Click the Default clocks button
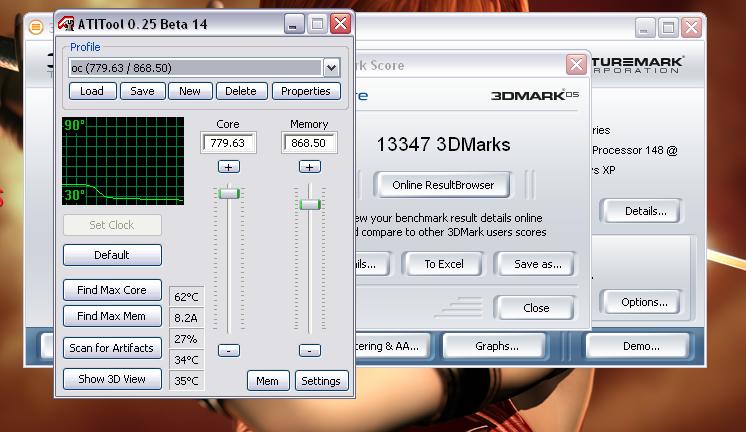Screen dimensions: 746x432 click(x=112, y=255)
